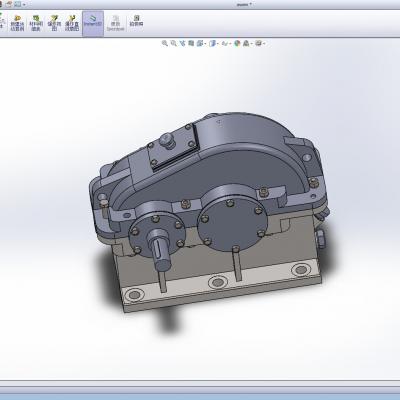Click Zoom to Area magnifier icon
Screen dimensions: 400x400
click(173, 43)
